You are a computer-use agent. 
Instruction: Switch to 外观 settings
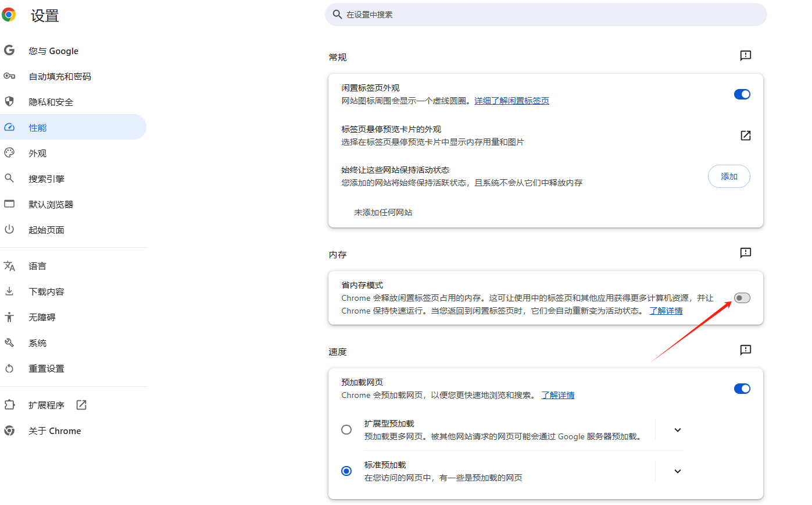pos(73,153)
